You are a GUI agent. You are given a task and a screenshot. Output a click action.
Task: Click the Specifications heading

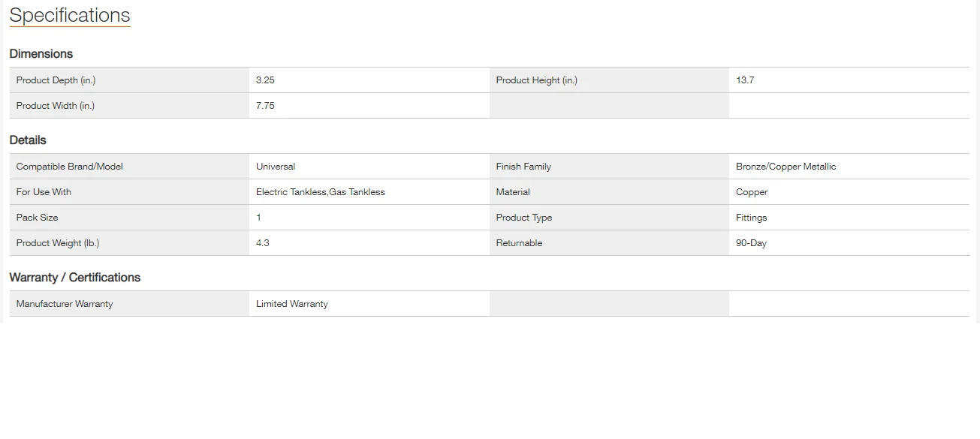click(70, 16)
